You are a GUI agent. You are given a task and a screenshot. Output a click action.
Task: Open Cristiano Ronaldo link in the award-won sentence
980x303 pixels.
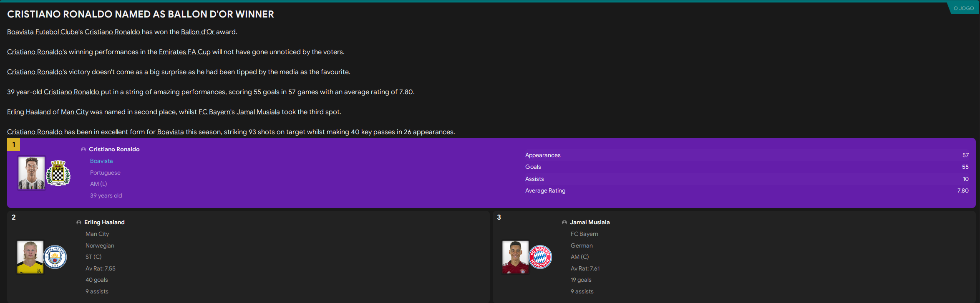(112, 32)
